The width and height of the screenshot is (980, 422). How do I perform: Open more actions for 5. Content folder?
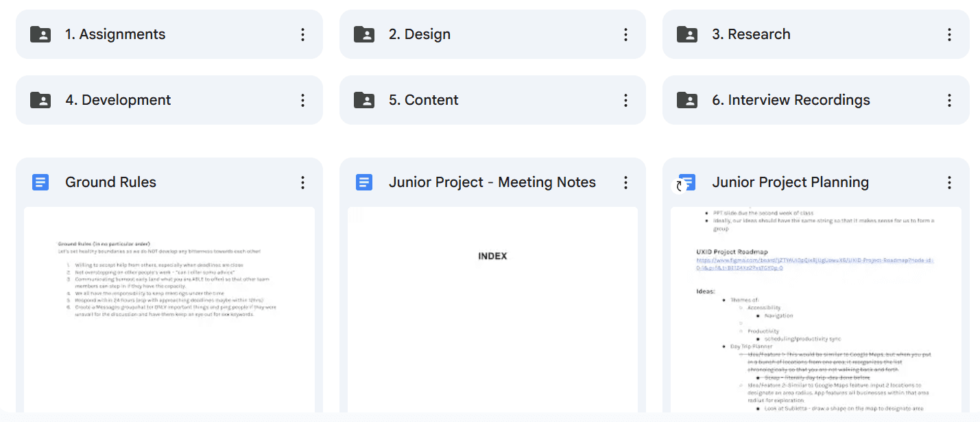pyautogui.click(x=625, y=100)
